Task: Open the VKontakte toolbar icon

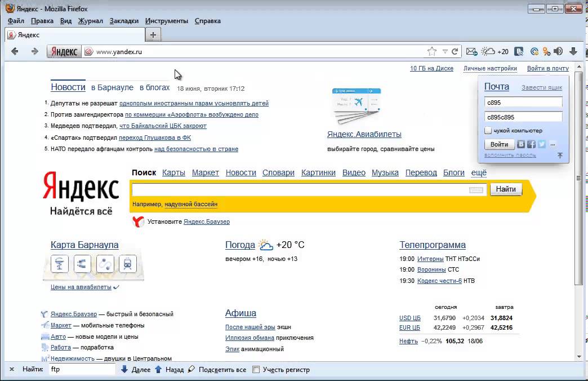Action: [519, 51]
